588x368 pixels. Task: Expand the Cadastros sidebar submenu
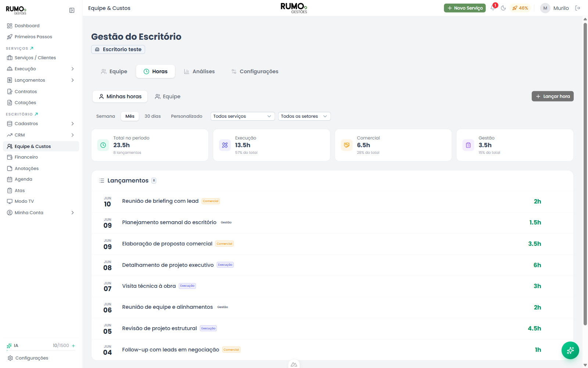[73, 124]
